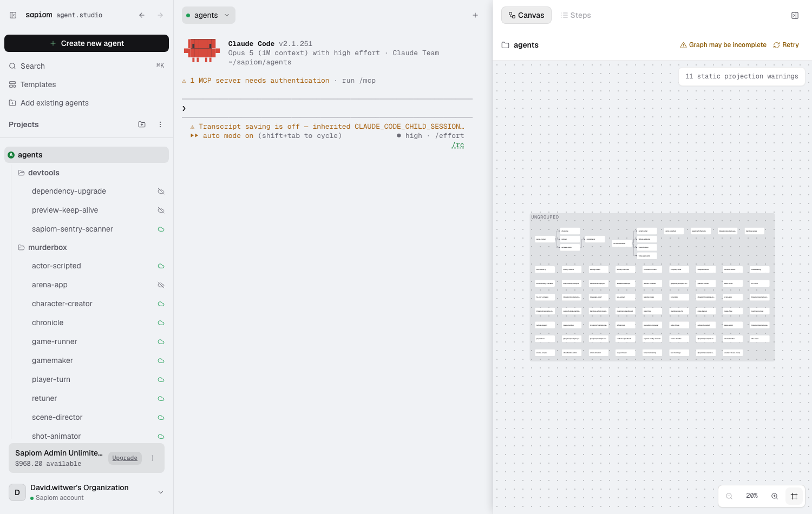Click cloud icon beside retuner
812x514 pixels.
(161, 399)
